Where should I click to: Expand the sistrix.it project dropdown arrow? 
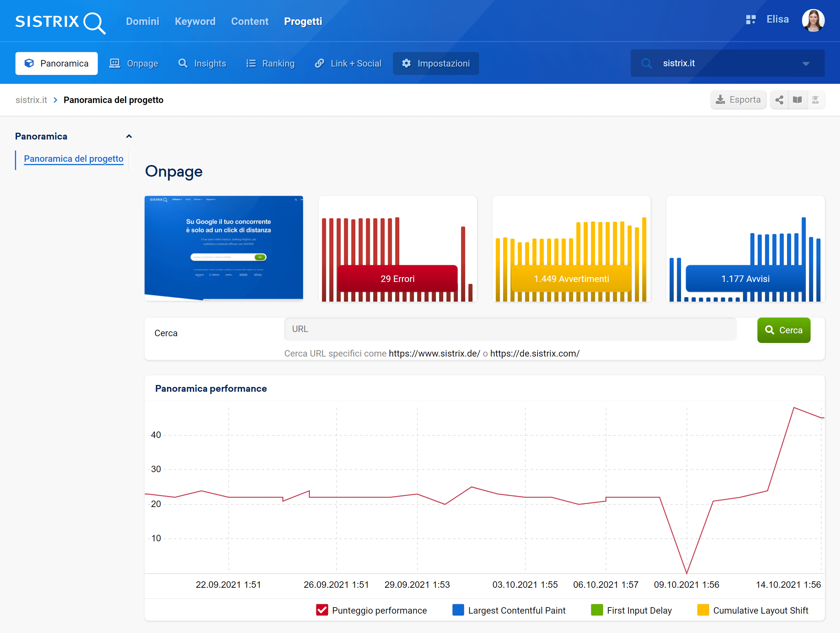point(806,64)
